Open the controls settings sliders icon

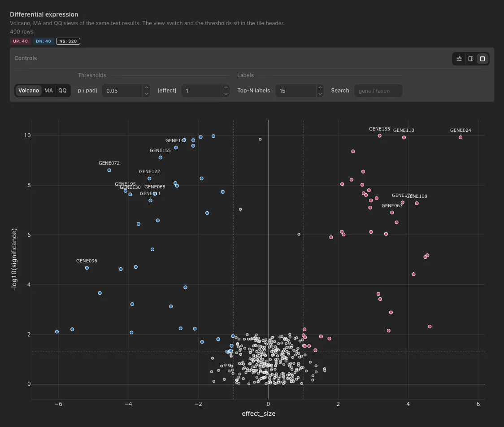[x=459, y=59]
